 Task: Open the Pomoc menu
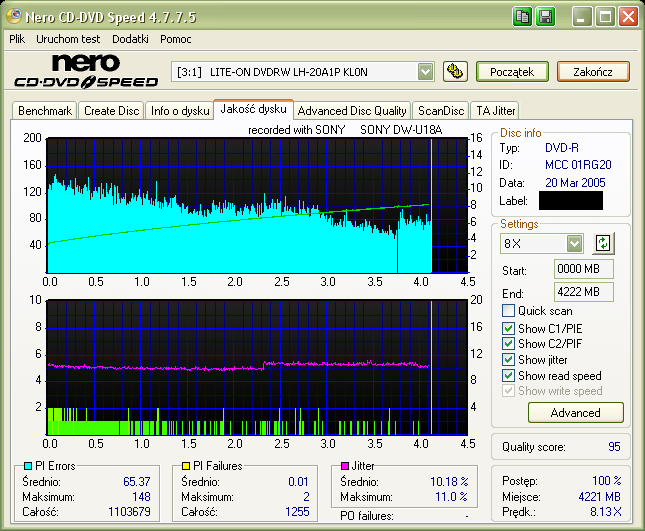[x=176, y=39]
